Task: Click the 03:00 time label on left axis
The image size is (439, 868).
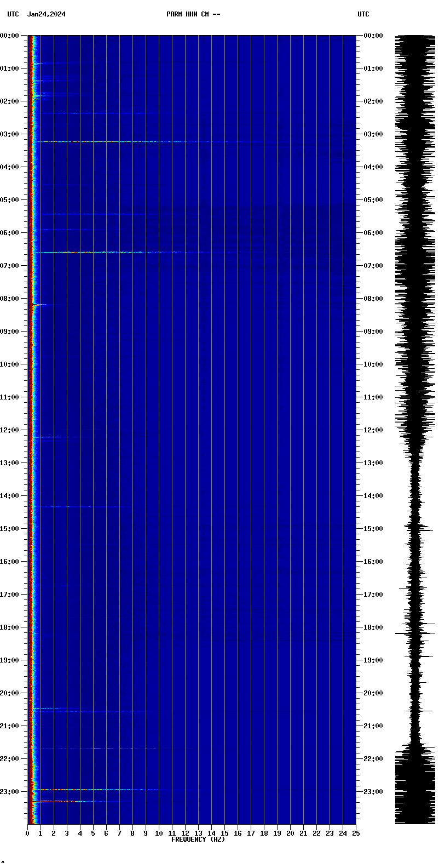Action: coord(9,134)
